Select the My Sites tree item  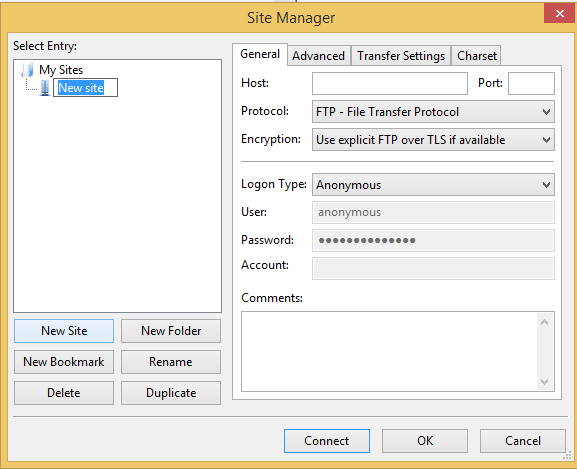pos(61,70)
